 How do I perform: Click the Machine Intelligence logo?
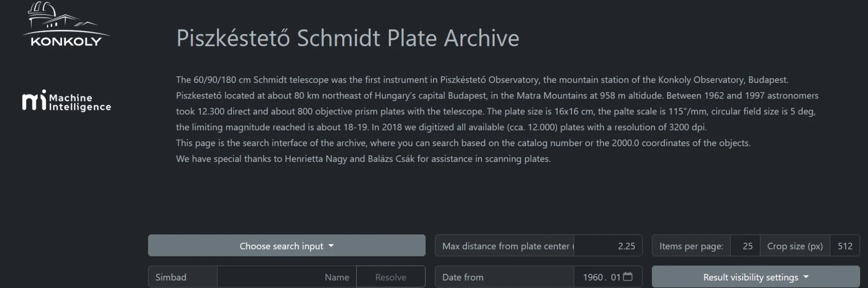pyautogui.click(x=66, y=101)
